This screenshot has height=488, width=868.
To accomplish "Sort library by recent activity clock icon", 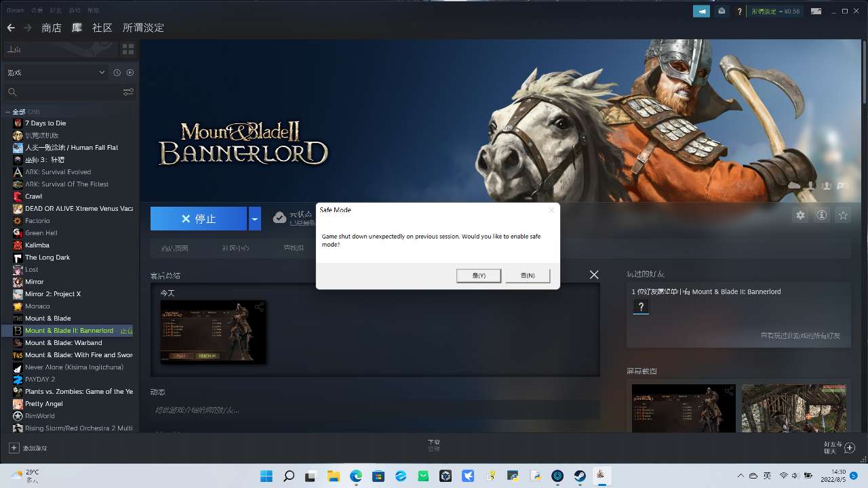I will pos(117,73).
